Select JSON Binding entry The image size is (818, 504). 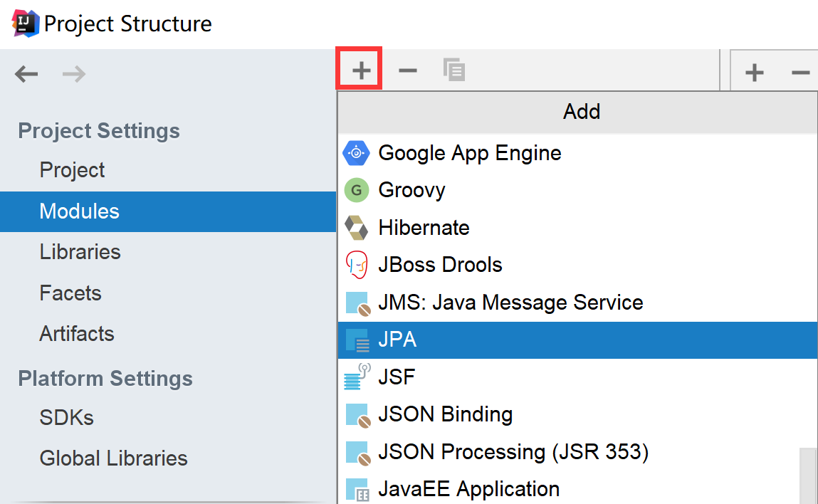click(x=445, y=414)
